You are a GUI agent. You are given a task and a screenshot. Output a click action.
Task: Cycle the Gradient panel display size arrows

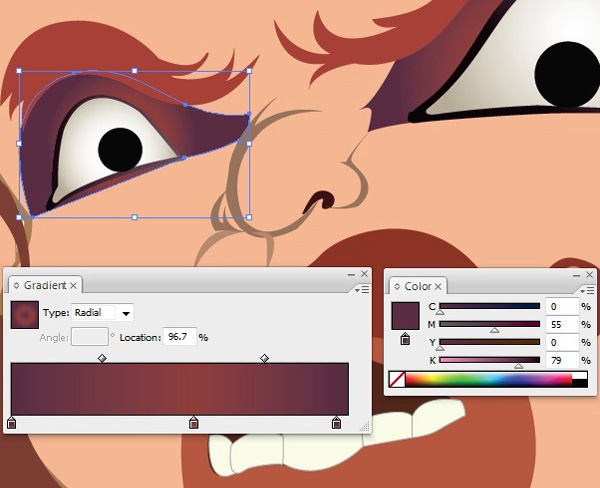(16, 286)
